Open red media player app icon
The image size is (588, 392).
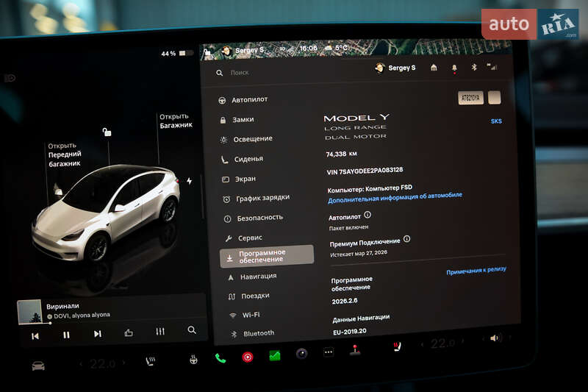[248, 357]
